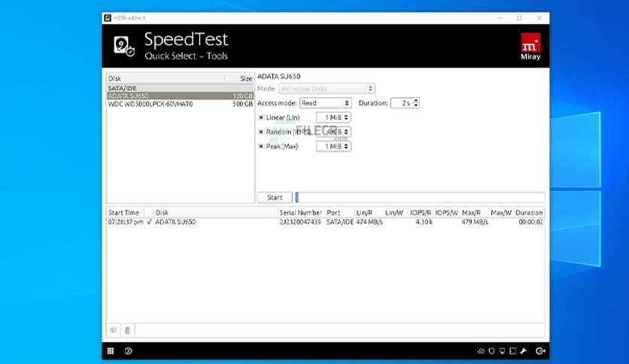Click the empty status field beside trash icon
This screenshot has height=364, width=629.
coord(340,330)
